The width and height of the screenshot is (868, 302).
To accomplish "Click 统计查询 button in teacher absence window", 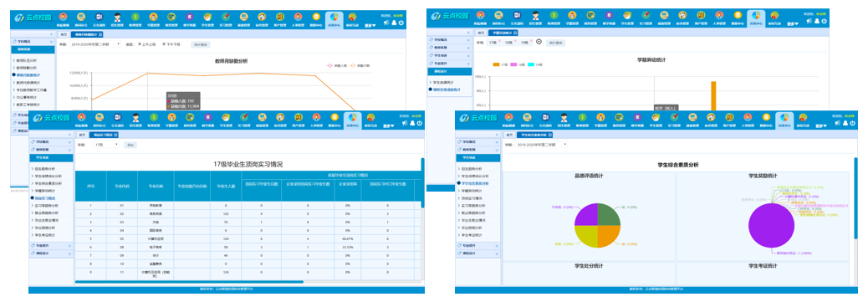I will coord(200,44).
